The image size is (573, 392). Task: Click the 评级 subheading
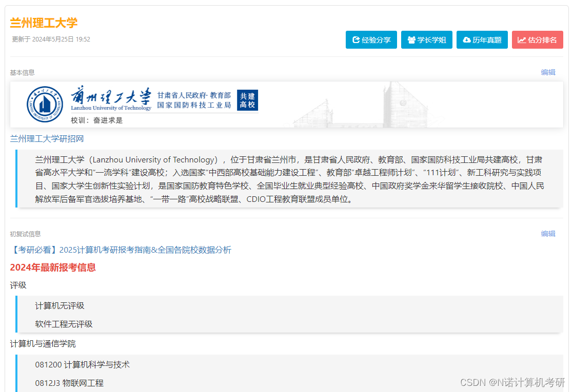(x=18, y=285)
